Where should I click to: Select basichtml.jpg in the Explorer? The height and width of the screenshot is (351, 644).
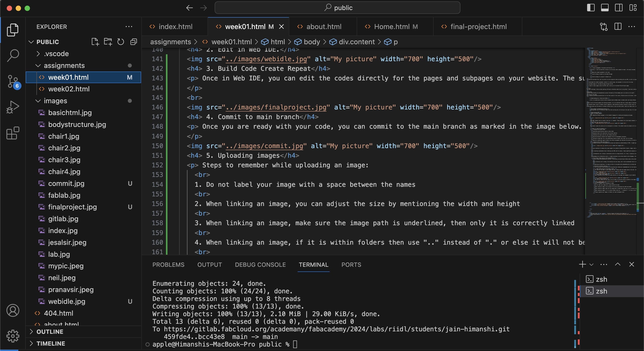coord(83,113)
